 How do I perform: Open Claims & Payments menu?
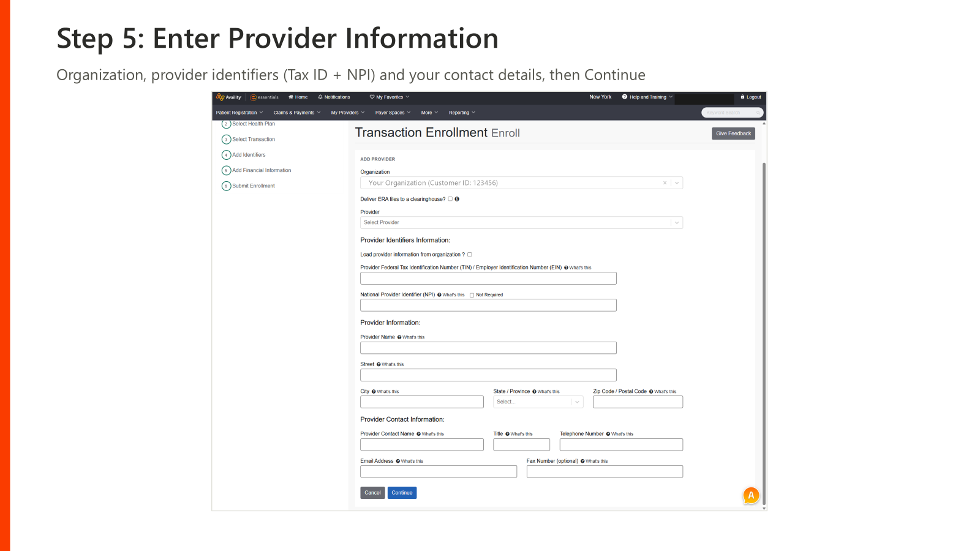coord(297,113)
